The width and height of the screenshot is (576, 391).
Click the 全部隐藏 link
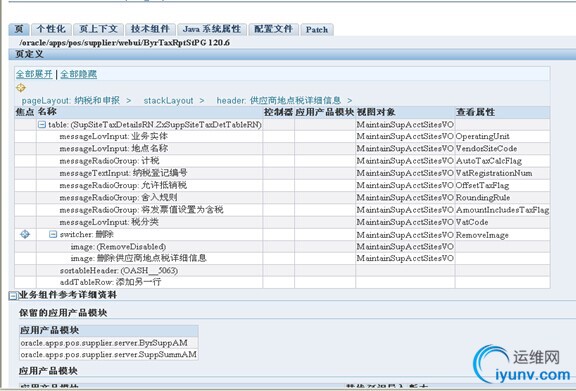(x=78, y=74)
